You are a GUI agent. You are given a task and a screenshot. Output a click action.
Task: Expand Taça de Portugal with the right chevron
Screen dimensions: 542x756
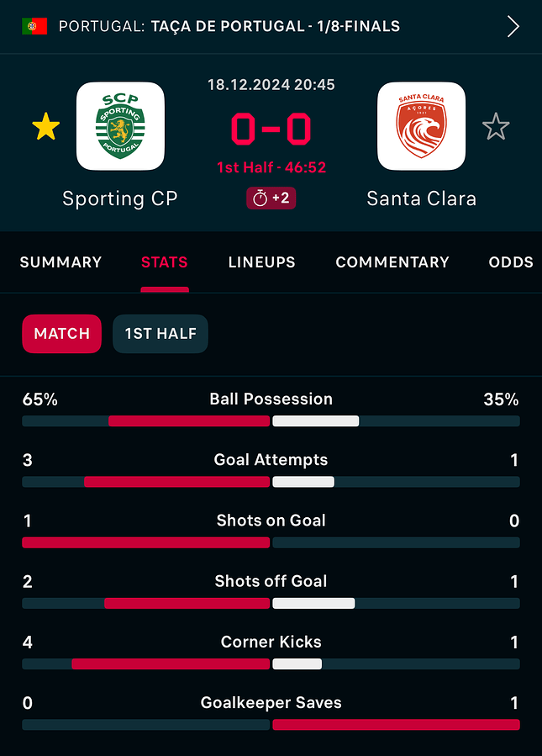(513, 26)
